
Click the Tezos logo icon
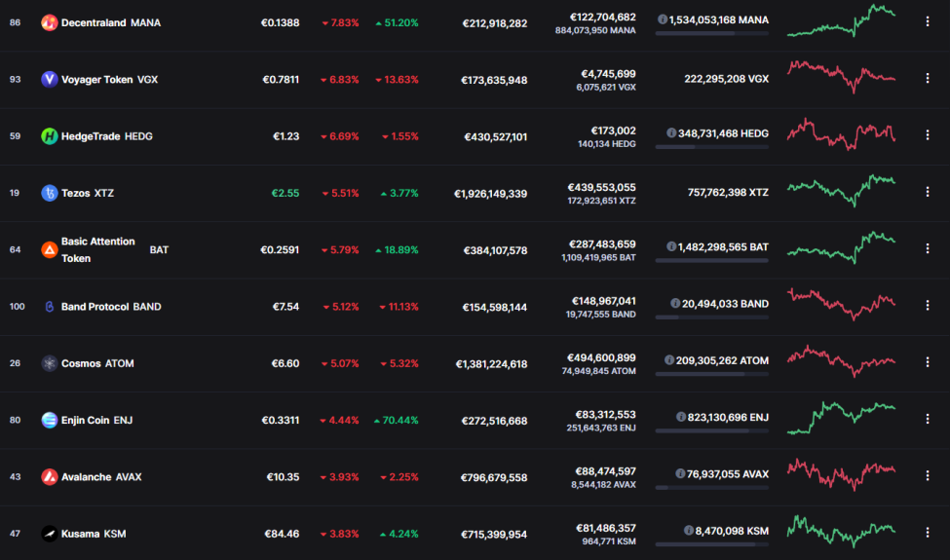tap(49, 193)
